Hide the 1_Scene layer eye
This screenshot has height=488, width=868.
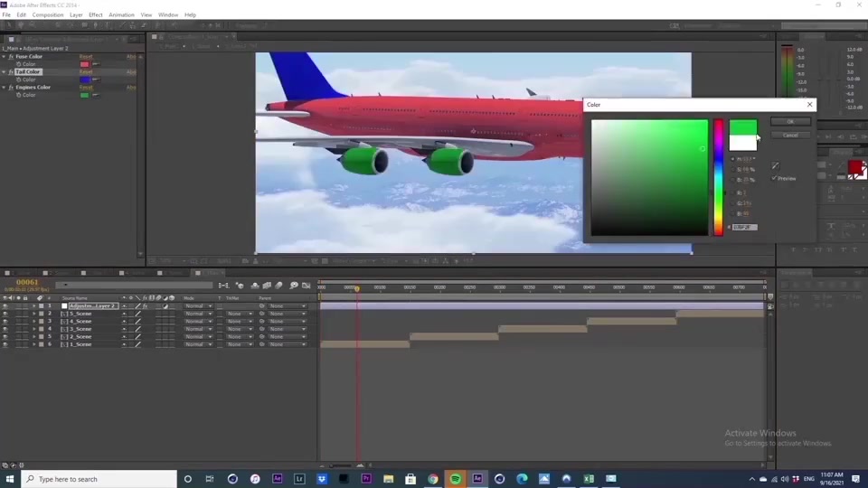5,344
